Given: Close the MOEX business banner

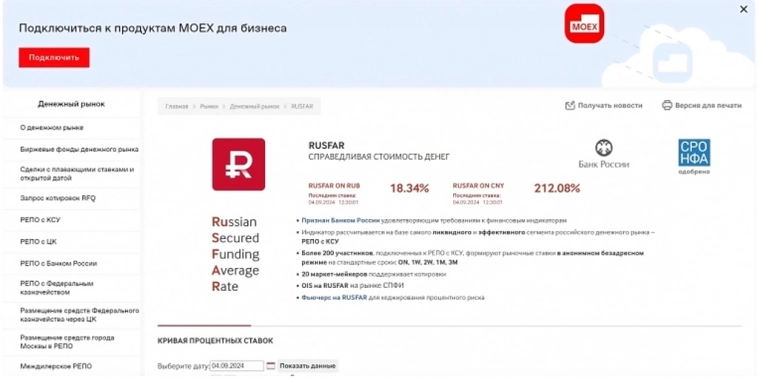Looking at the screenshot, I should coord(743,9).
